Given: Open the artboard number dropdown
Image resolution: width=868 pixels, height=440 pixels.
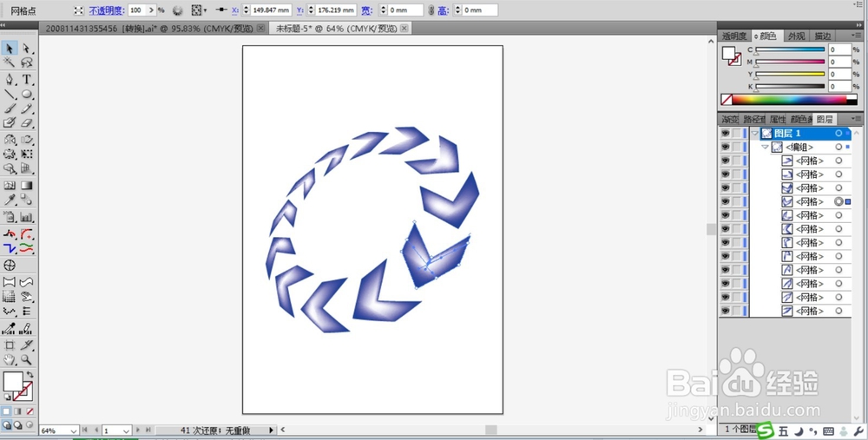Looking at the screenshot, I should (x=126, y=430).
